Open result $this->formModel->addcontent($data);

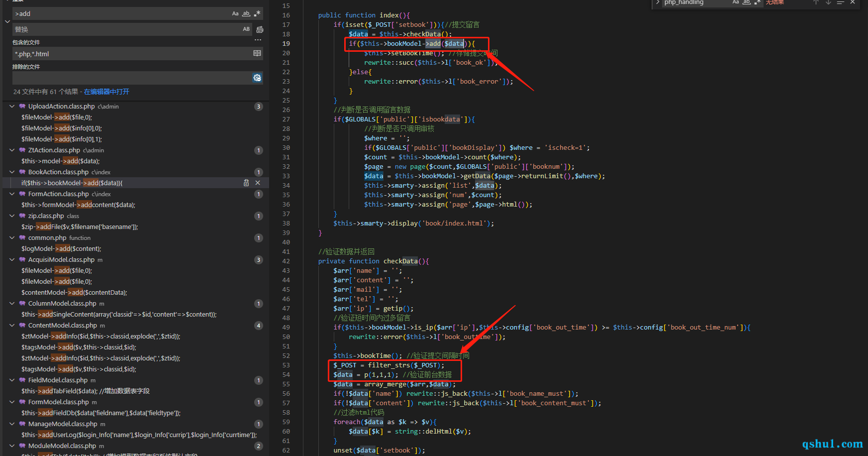tap(78, 205)
